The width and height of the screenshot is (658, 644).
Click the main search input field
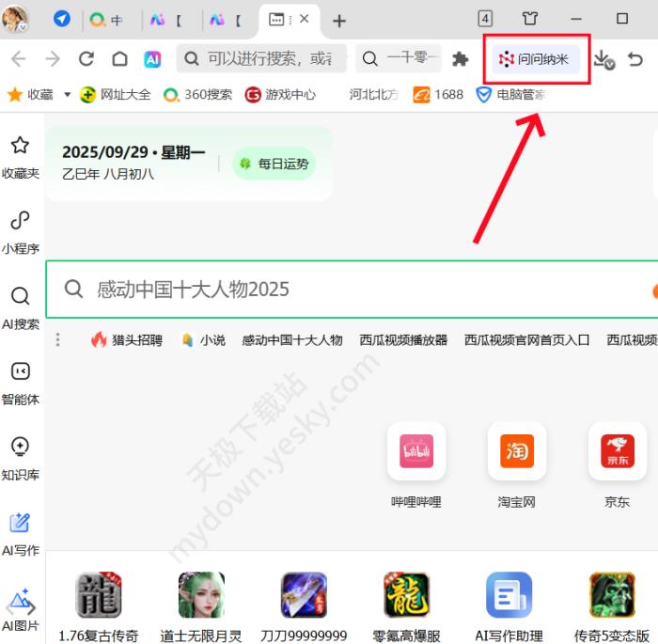coord(357,289)
